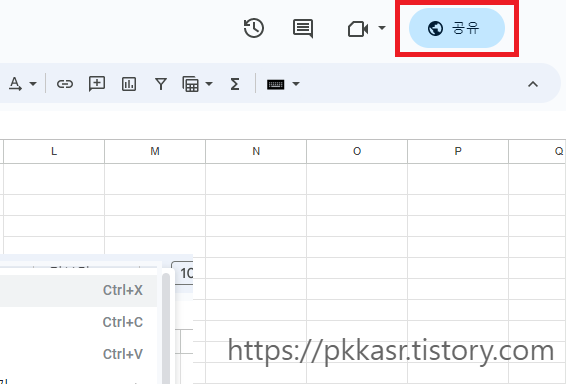Click the first cell under column N
The image size is (566, 384).
(x=256, y=179)
